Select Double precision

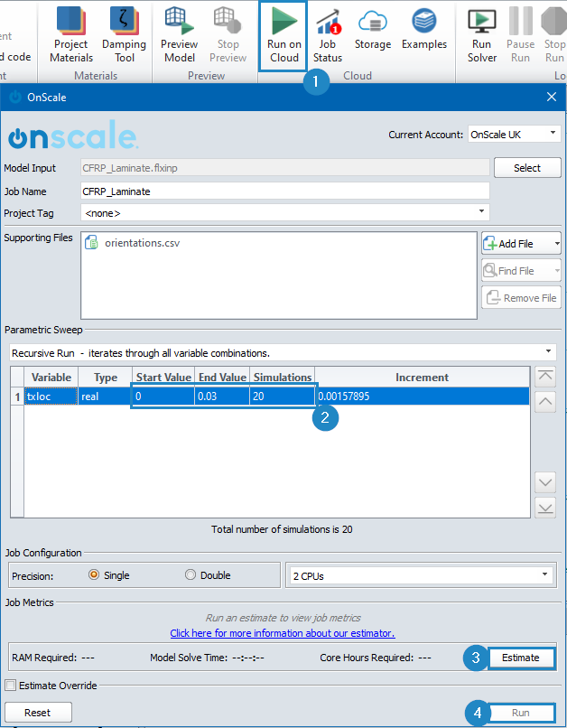(191, 574)
